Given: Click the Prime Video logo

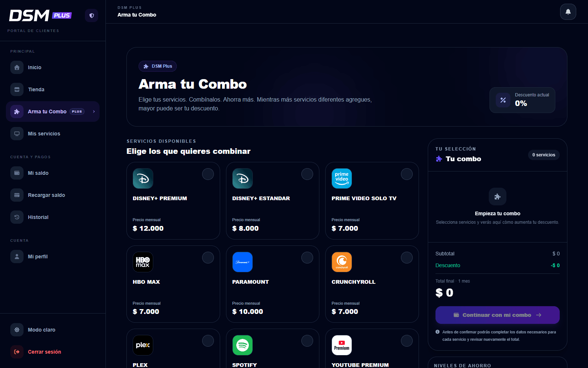Looking at the screenshot, I should click(x=342, y=178).
